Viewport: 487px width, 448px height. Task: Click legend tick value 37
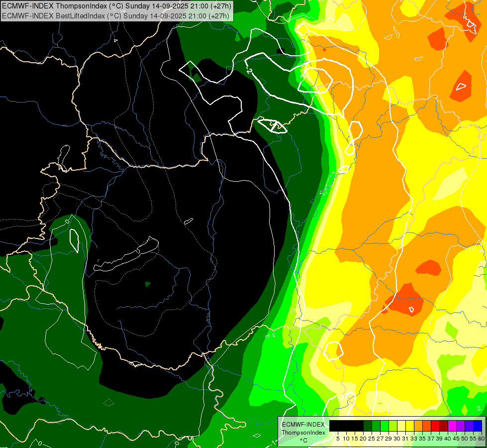click(x=431, y=439)
